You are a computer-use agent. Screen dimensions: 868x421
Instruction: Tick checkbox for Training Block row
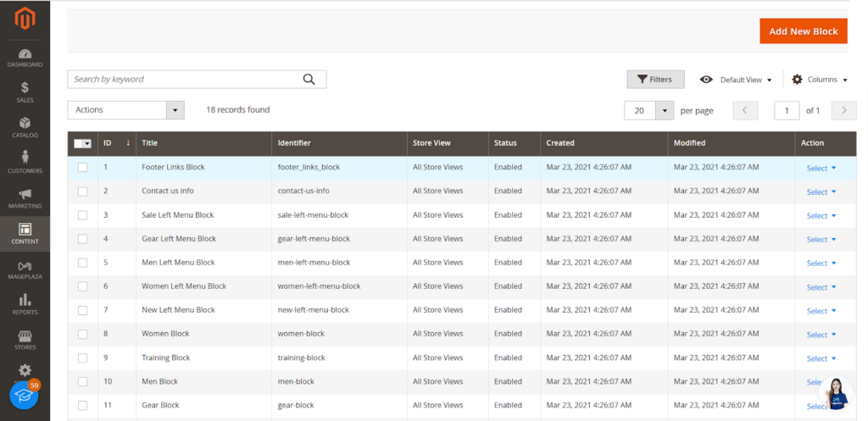[x=82, y=358]
